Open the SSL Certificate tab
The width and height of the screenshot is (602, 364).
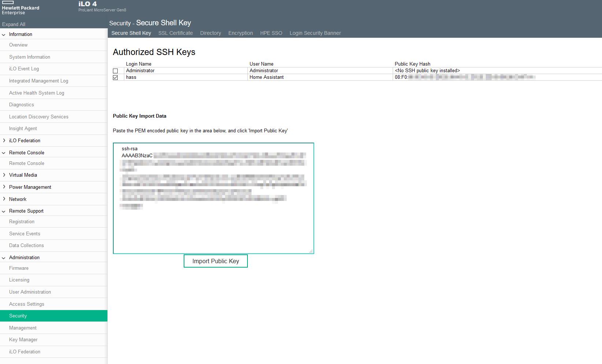[x=176, y=33]
